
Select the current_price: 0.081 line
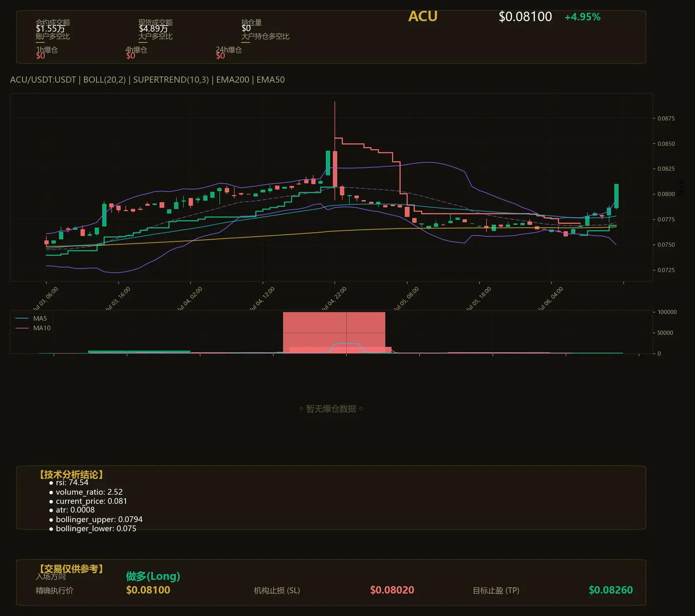pos(88,501)
